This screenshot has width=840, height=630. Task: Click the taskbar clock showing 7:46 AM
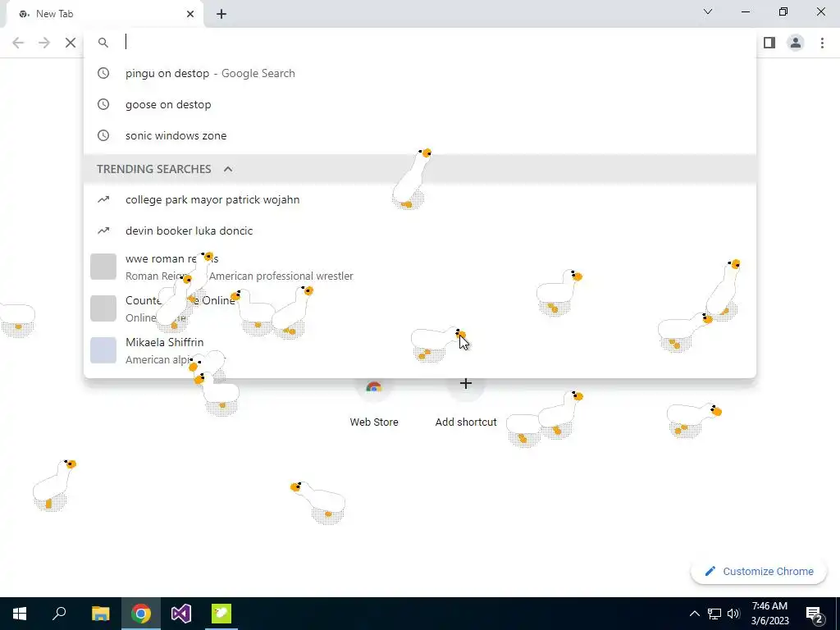tap(769, 614)
